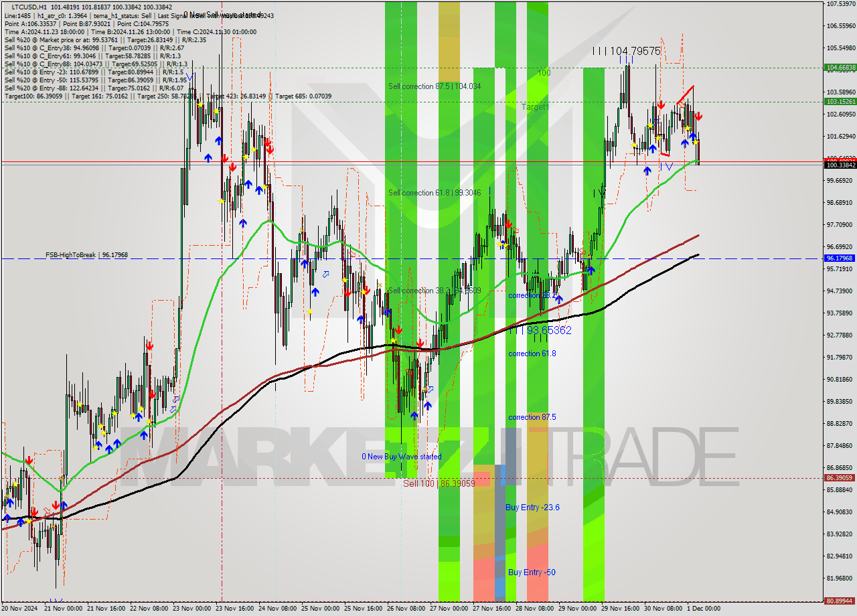Viewport: 857px width, 616px height.
Task: Click the 'Sell 100 | 86.39059' label
Action: (439, 483)
